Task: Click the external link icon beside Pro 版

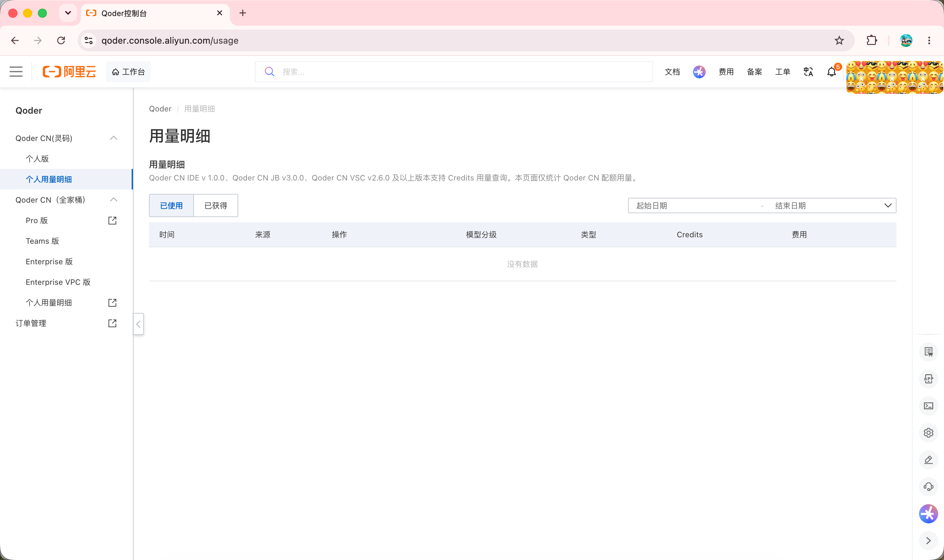Action: 112,220
